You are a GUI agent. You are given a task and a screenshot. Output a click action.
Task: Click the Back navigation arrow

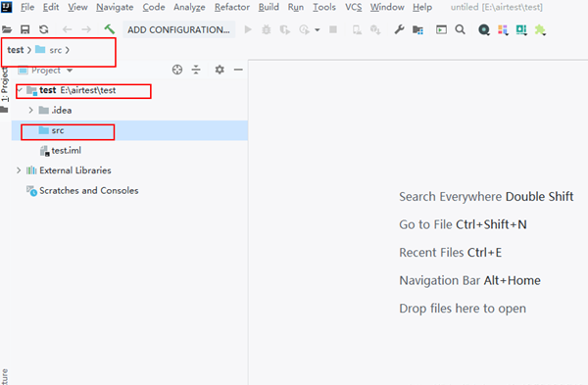point(67,29)
